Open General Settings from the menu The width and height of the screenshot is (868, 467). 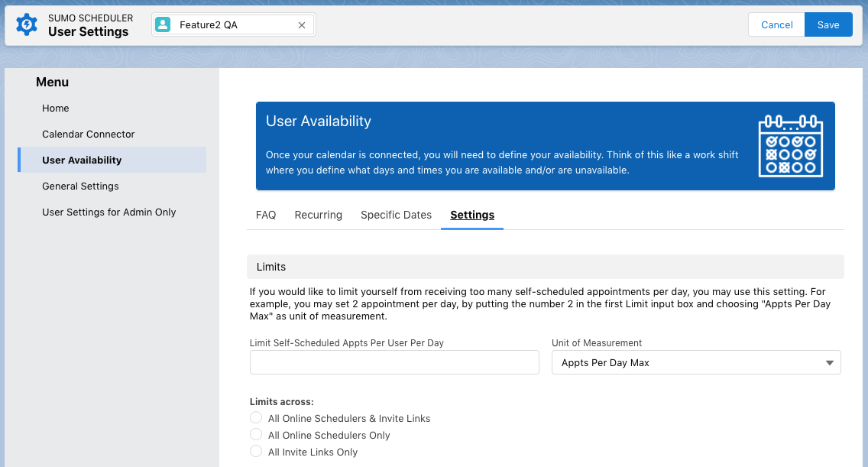coord(80,186)
